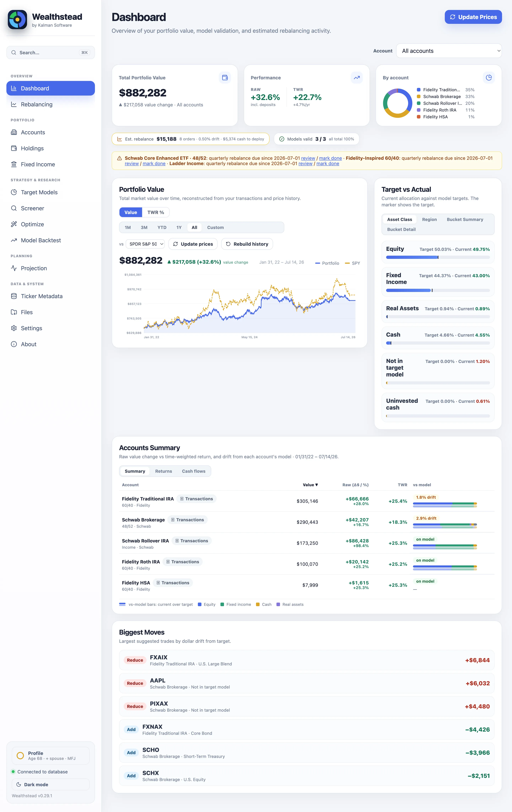
Task: Click the Wealthstead logo icon
Action: pyautogui.click(x=18, y=20)
